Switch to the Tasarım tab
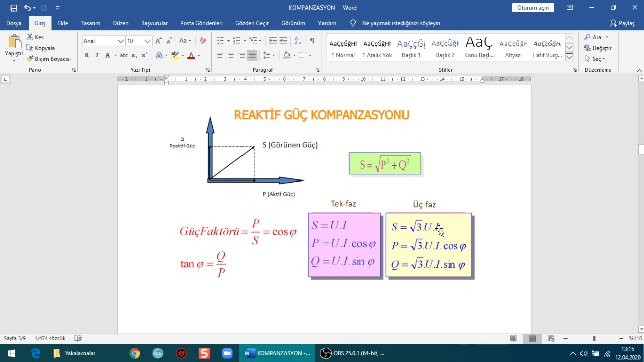 coord(91,23)
